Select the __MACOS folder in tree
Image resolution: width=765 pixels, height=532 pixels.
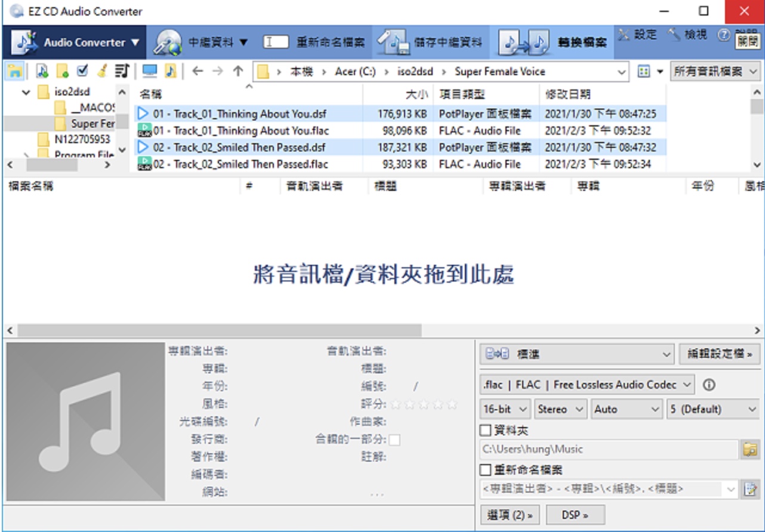[x=85, y=108]
